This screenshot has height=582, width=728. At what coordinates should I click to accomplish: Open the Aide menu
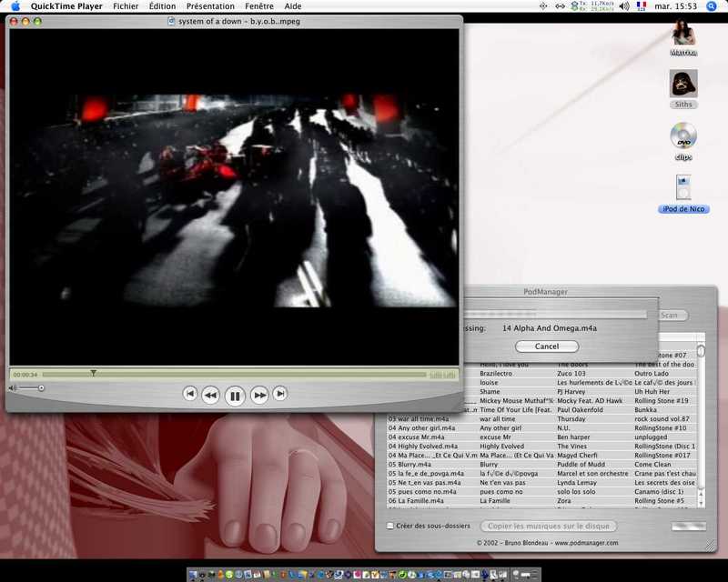(293, 6)
